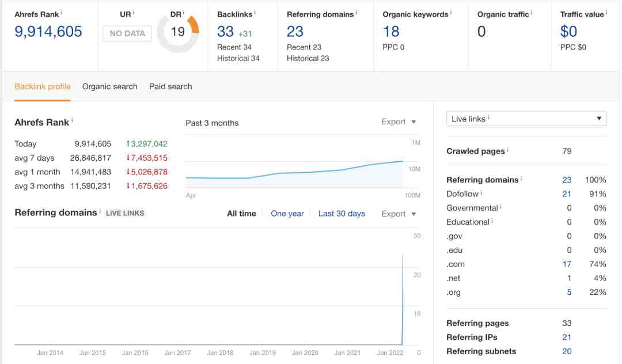Open the Referring IPs count 21
Screen dimensions: 622x364
point(567,337)
